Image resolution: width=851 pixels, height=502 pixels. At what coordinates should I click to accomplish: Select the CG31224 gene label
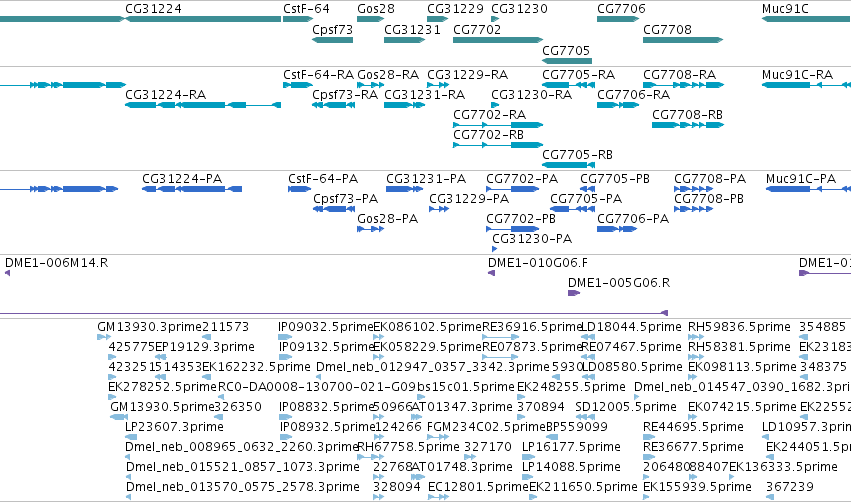click(153, 9)
